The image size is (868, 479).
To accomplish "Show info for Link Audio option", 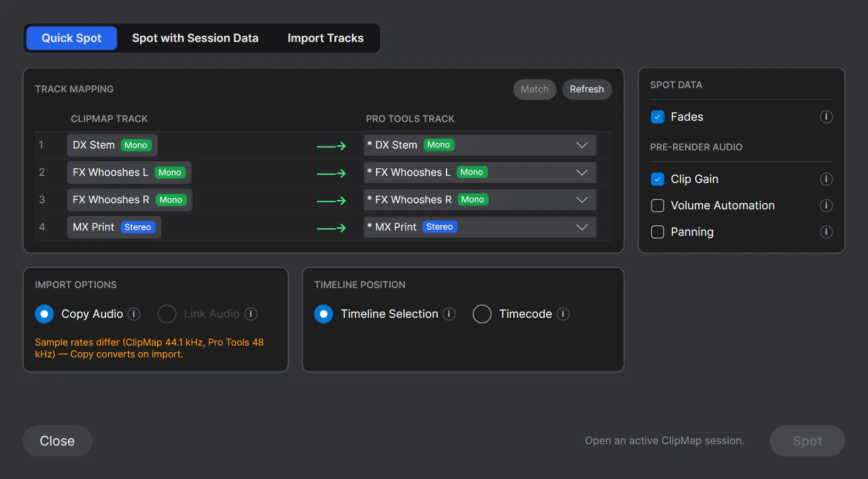I will [251, 314].
